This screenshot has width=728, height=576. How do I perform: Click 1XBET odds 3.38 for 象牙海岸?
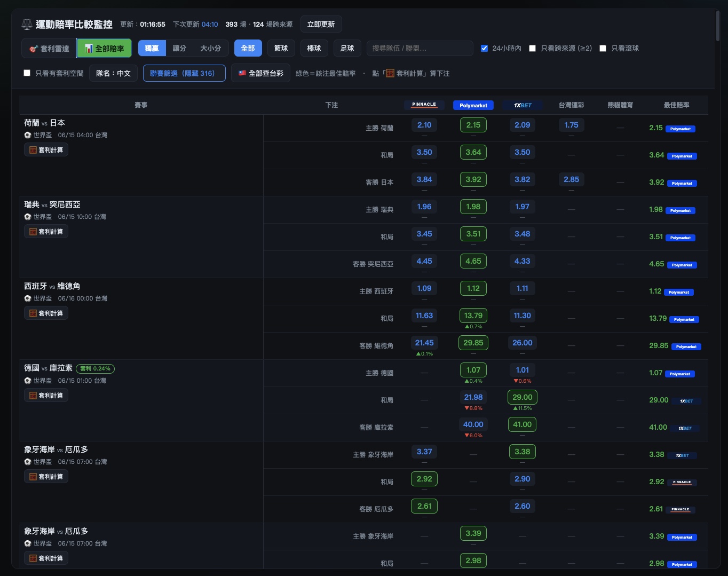tap(523, 452)
